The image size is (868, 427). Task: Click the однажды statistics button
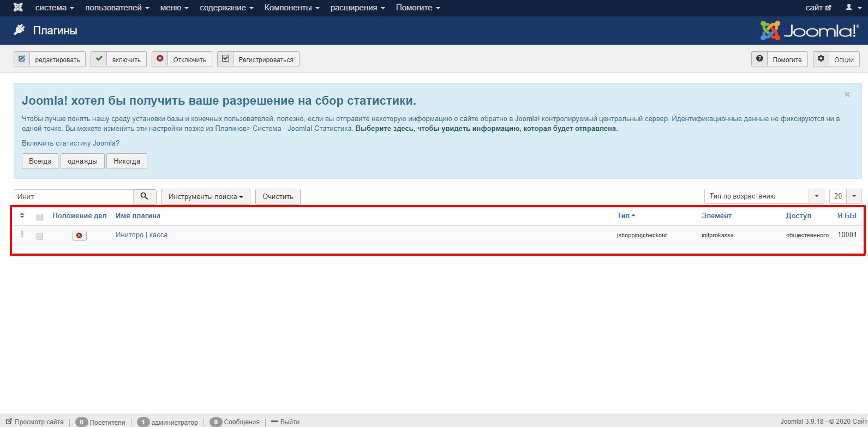(82, 161)
